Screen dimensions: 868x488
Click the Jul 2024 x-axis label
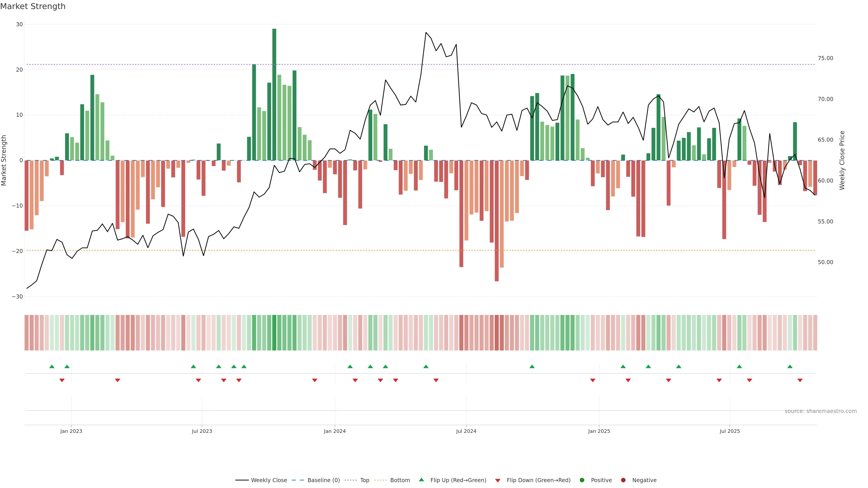(x=466, y=431)
